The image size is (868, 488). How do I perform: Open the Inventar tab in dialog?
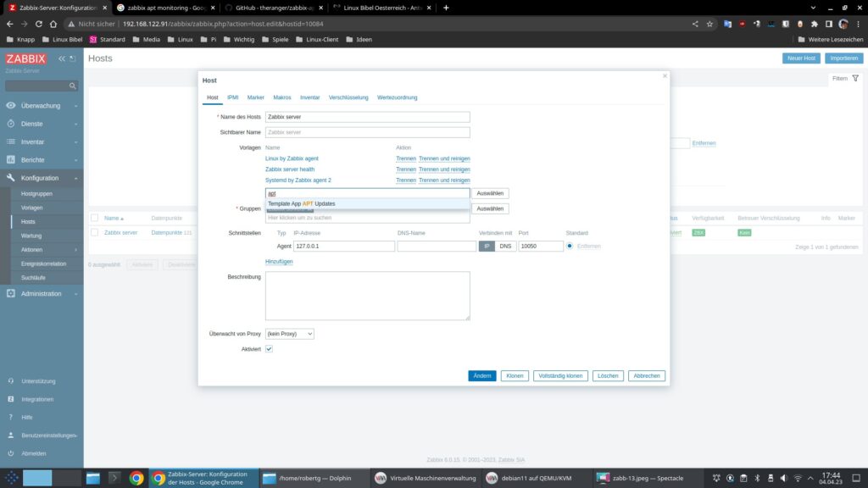pos(310,97)
